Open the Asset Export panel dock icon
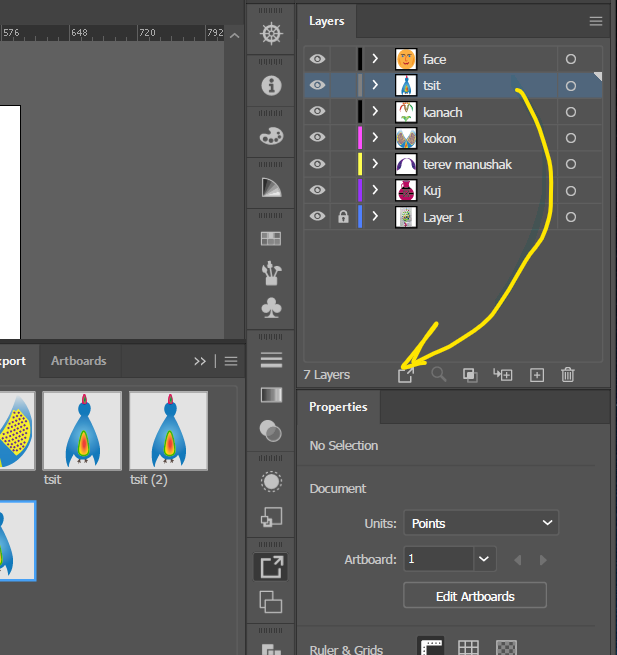 click(x=271, y=567)
